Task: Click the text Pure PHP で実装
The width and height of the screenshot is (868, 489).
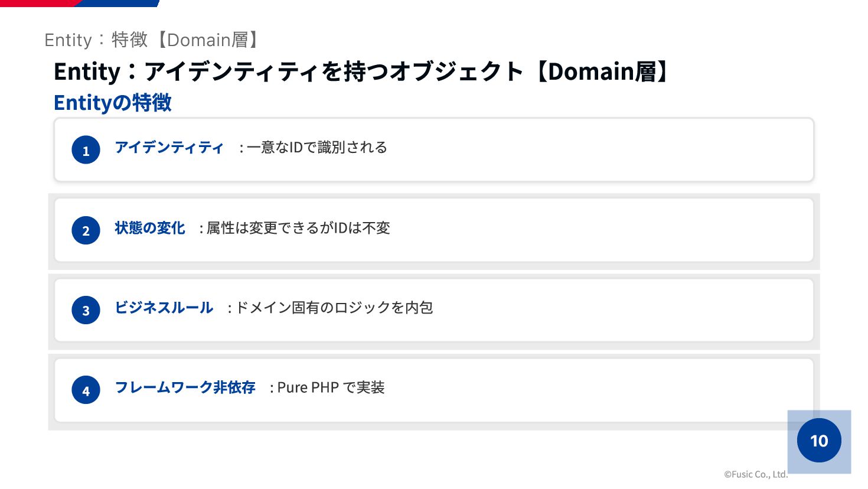Action: coord(331,387)
